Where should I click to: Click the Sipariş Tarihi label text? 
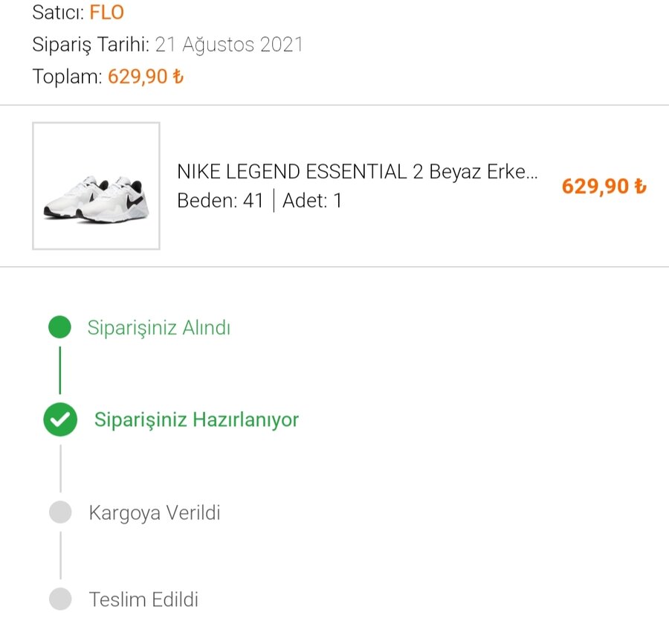91,45
